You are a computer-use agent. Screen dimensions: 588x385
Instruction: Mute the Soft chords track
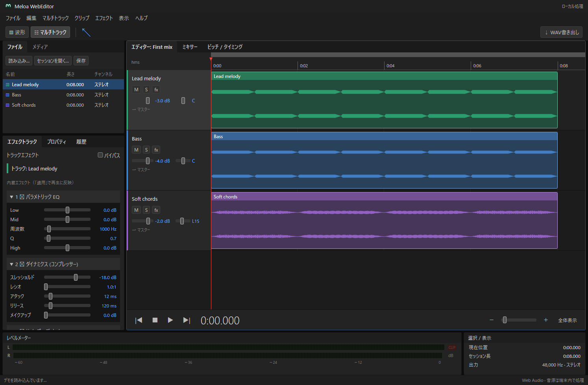[x=136, y=210]
